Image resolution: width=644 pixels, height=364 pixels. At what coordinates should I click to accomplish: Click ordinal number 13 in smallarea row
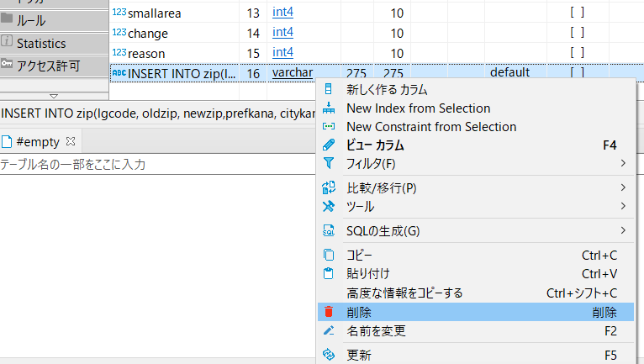pos(253,13)
